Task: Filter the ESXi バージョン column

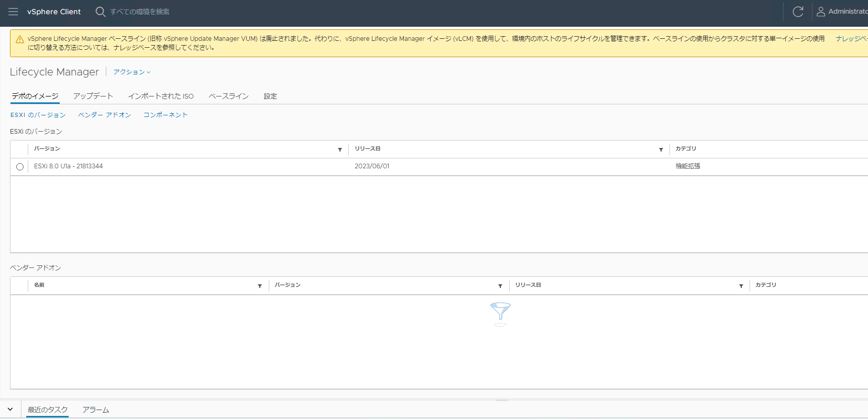Action: point(340,149)
